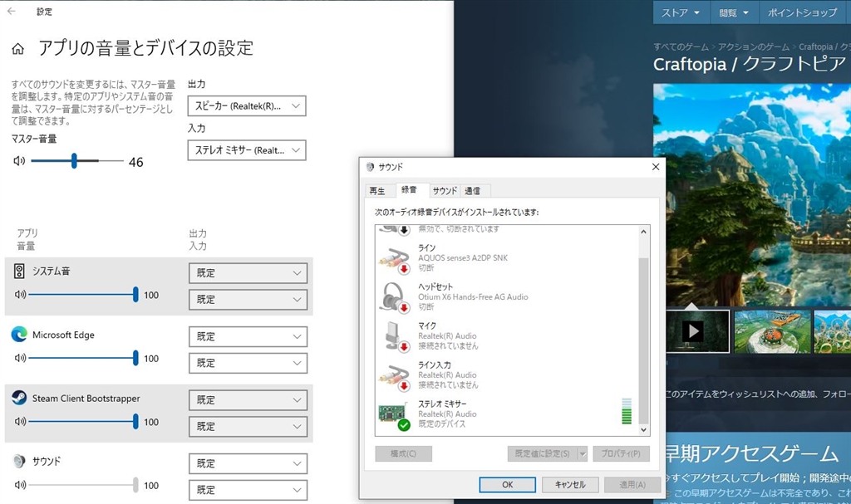
Task: Open Settings home via the house icon
Action: coord(18,49)
